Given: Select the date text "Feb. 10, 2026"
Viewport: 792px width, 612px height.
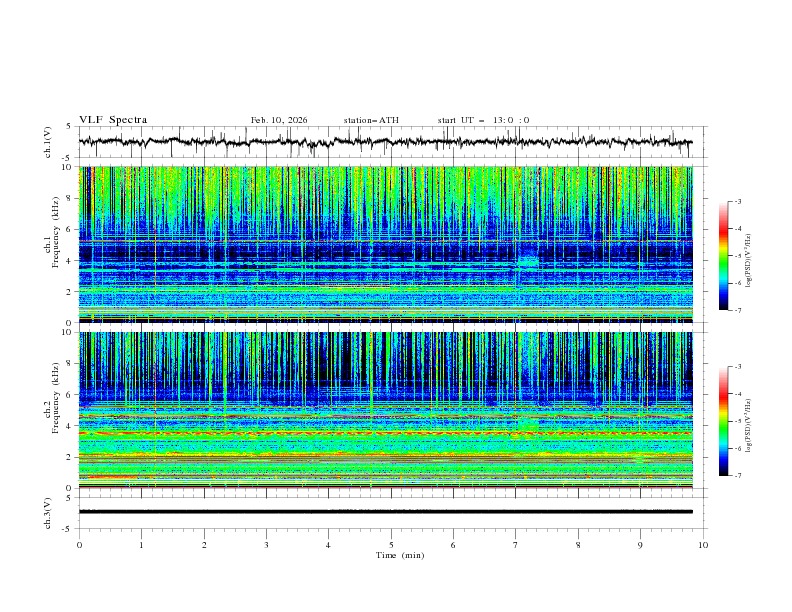Looking at the screenshot, I should pyautogui.click(x=279, y=120).
